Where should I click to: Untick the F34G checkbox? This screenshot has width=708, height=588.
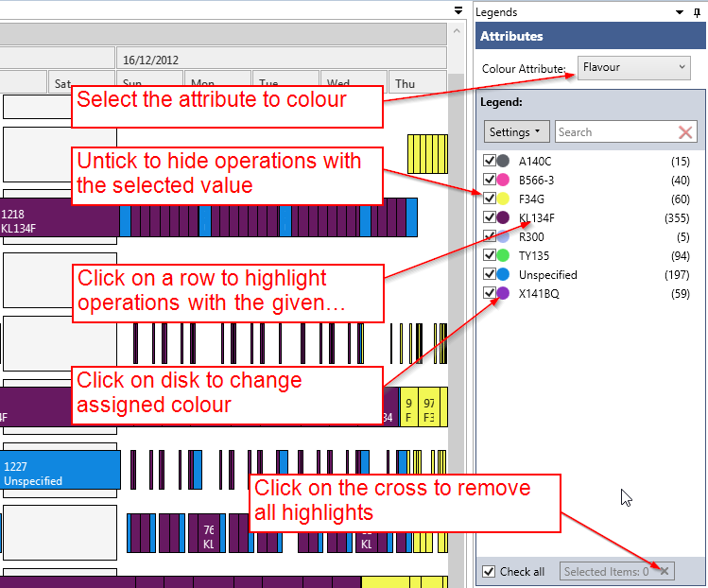click(490, 199)
